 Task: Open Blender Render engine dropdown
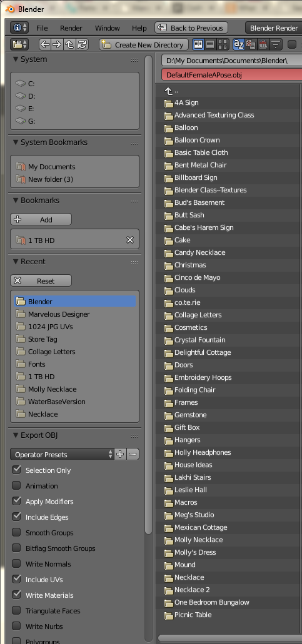274,28
